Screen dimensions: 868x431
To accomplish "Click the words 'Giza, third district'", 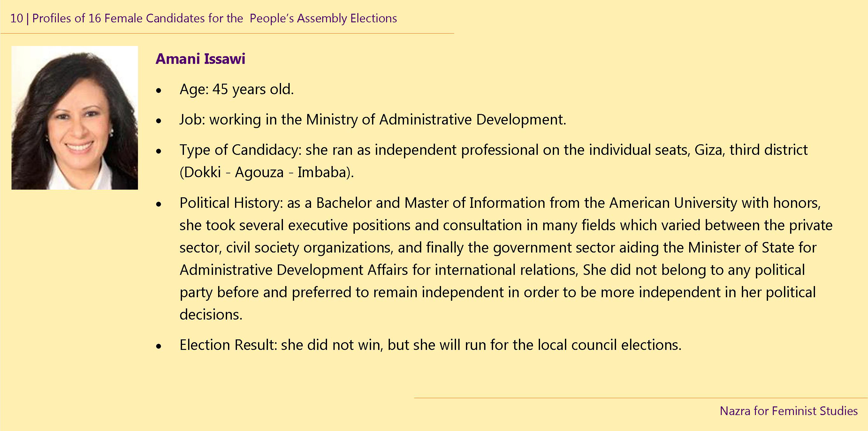I will [x=751, y=150].
